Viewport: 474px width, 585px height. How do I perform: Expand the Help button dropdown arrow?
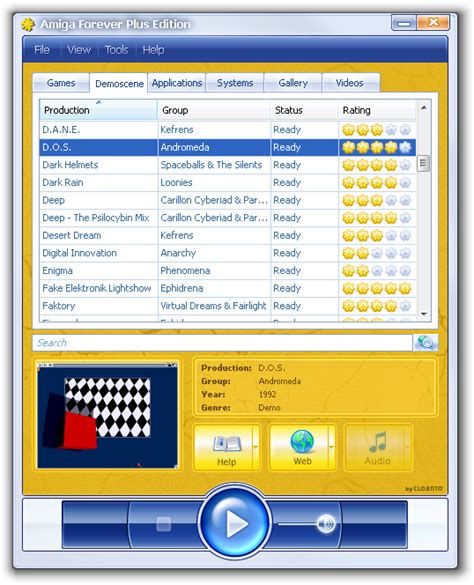(x=256, y=447)
